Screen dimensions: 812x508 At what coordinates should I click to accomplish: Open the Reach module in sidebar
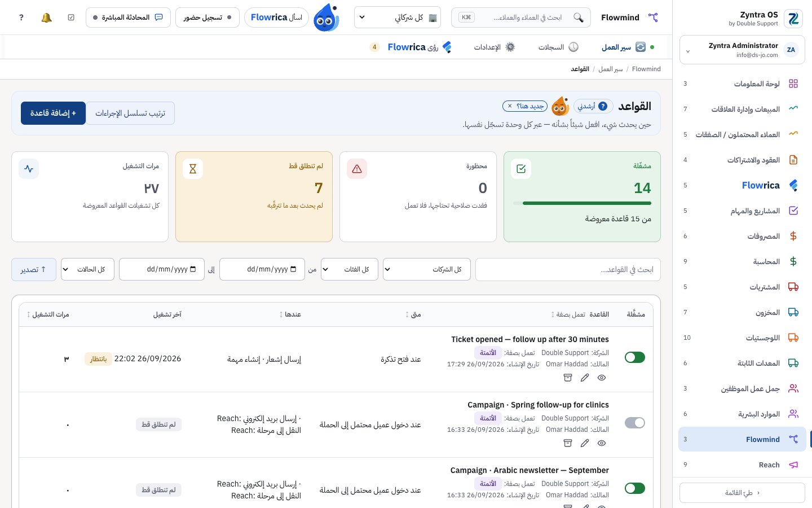tap(742, 465)
